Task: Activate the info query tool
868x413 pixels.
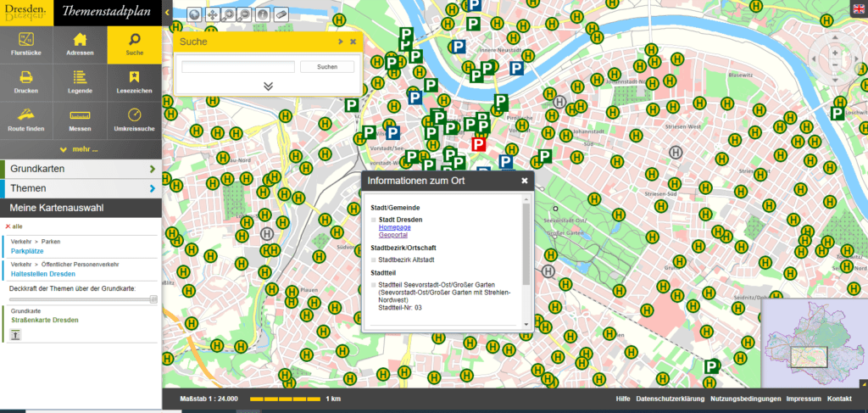Action: 263,15
